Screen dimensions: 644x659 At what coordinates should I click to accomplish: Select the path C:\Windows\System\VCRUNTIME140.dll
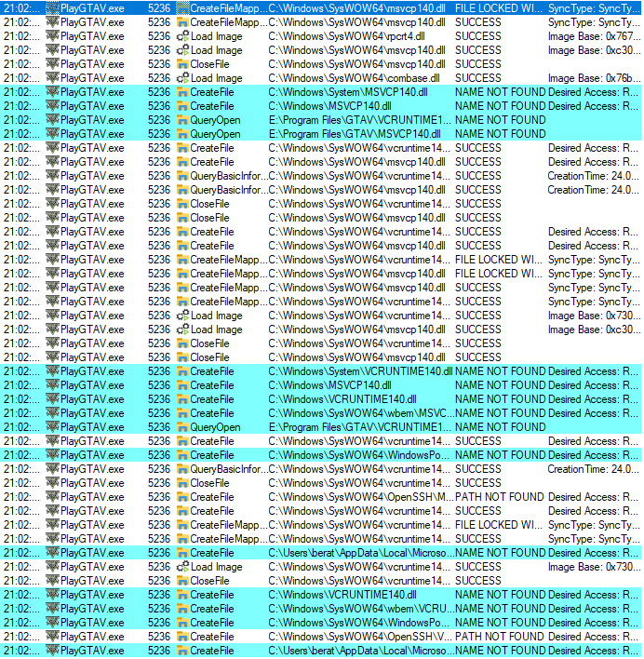[x=360, y=371]
